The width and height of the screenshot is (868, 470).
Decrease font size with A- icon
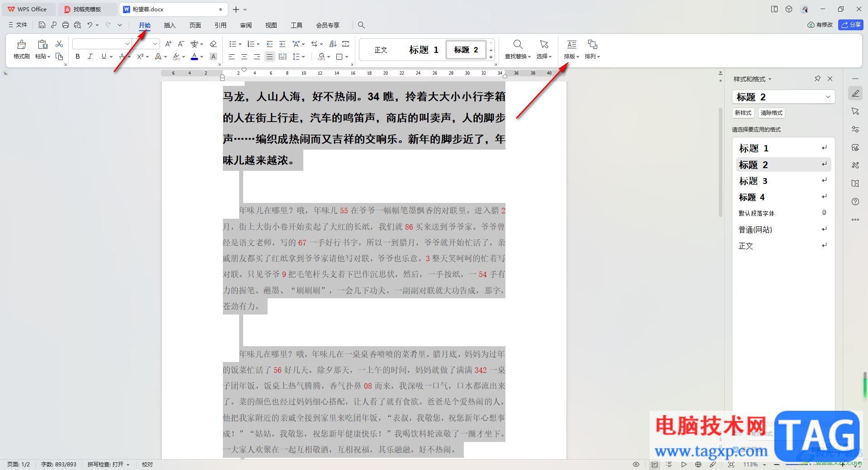click(181, 44)
